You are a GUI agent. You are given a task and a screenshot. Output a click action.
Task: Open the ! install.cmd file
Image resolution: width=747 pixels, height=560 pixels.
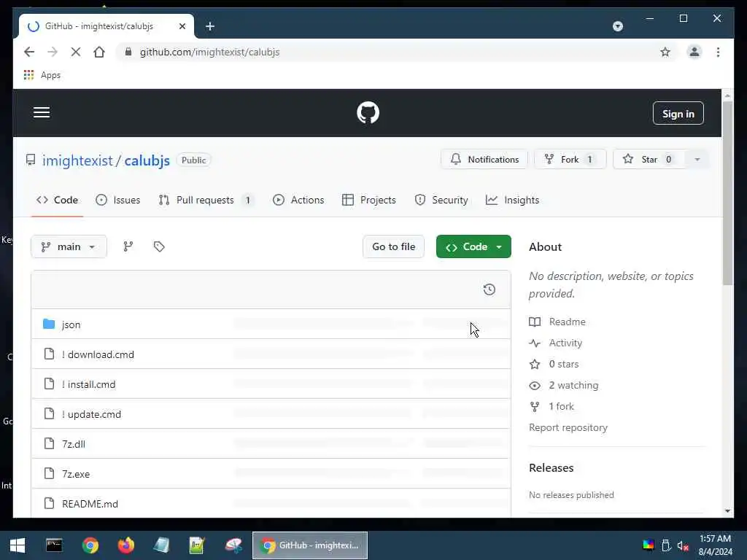point(88,385)
